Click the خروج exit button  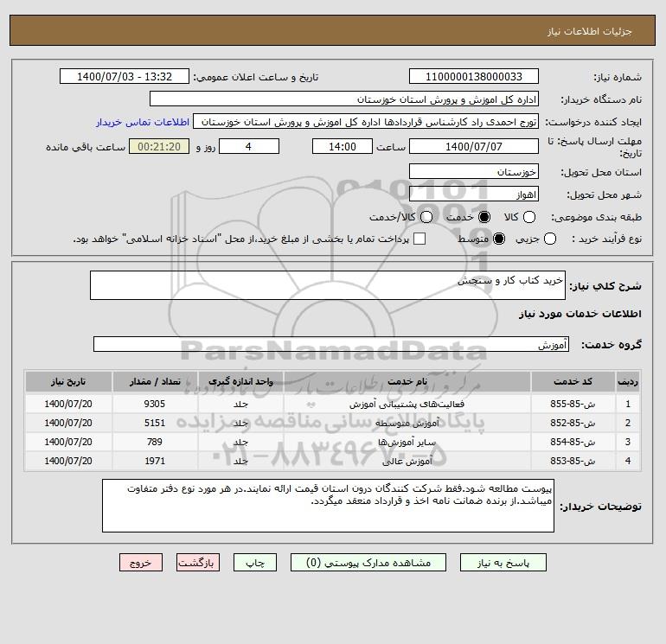click(x=141, y=563)
